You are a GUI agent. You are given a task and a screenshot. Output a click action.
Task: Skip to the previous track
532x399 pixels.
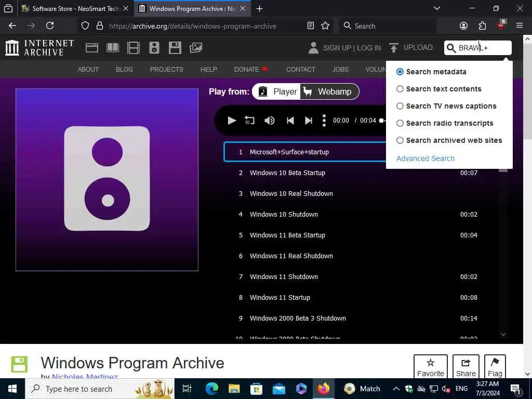point(290,121)
